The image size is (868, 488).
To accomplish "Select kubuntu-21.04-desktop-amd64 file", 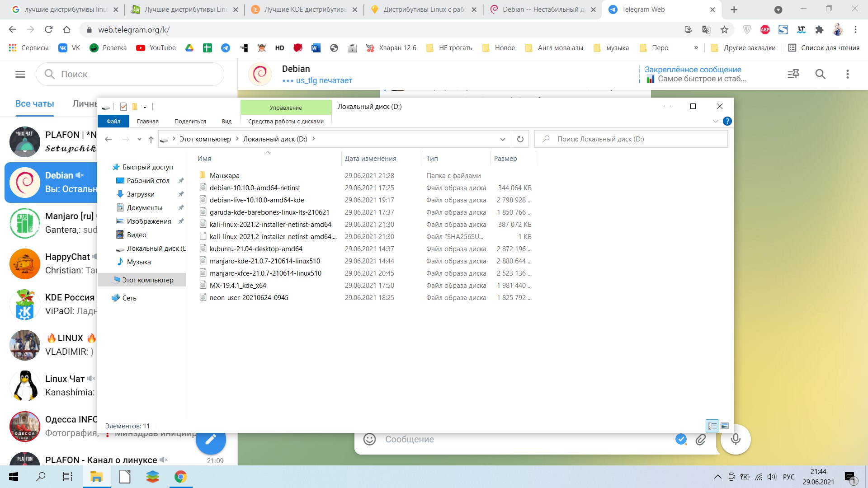I will [256, 249].
